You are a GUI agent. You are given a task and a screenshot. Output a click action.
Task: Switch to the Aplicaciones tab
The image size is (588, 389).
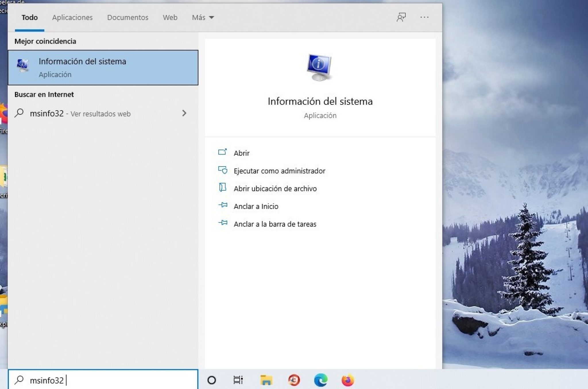(x=72, y=18)
